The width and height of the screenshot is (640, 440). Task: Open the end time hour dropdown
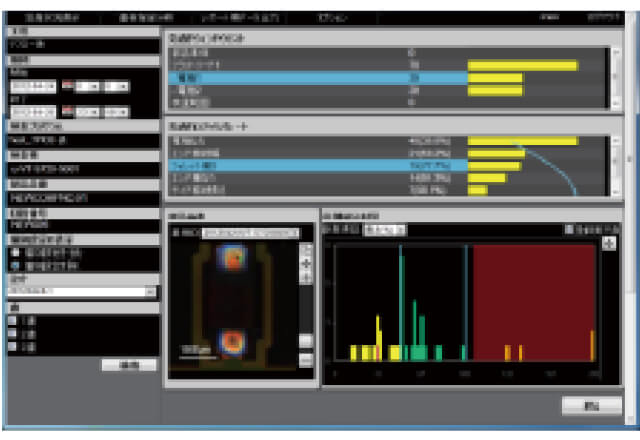coord(88,112)
